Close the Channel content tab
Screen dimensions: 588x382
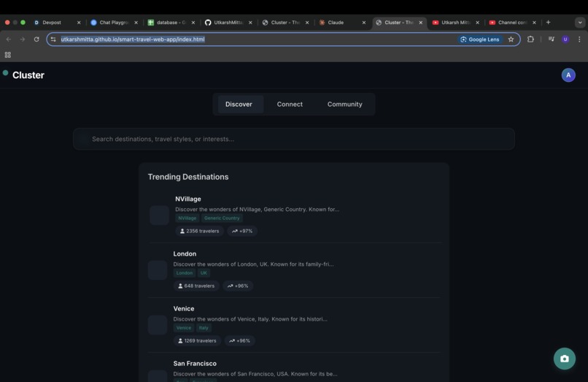pos(534,23)
